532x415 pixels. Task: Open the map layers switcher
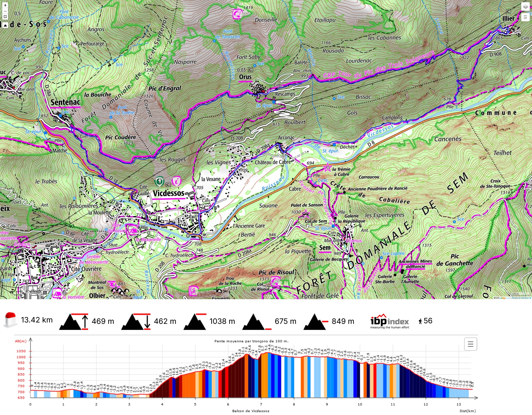(x=525, y=6)
